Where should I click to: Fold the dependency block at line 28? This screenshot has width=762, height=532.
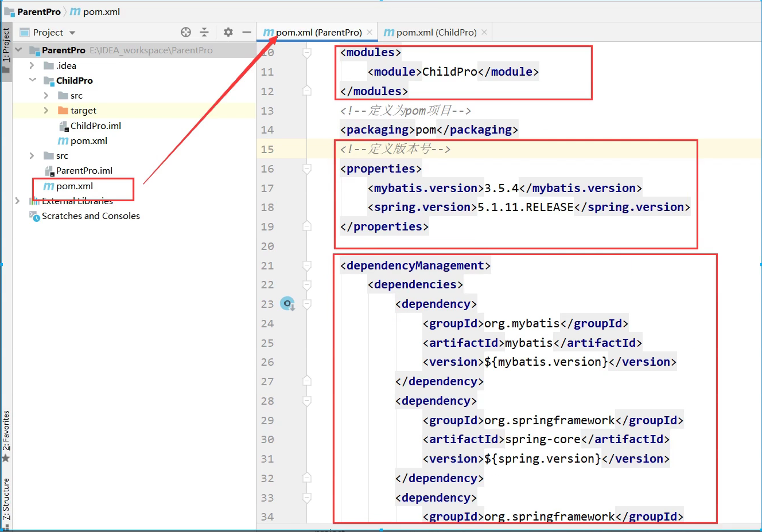[307, 401]
